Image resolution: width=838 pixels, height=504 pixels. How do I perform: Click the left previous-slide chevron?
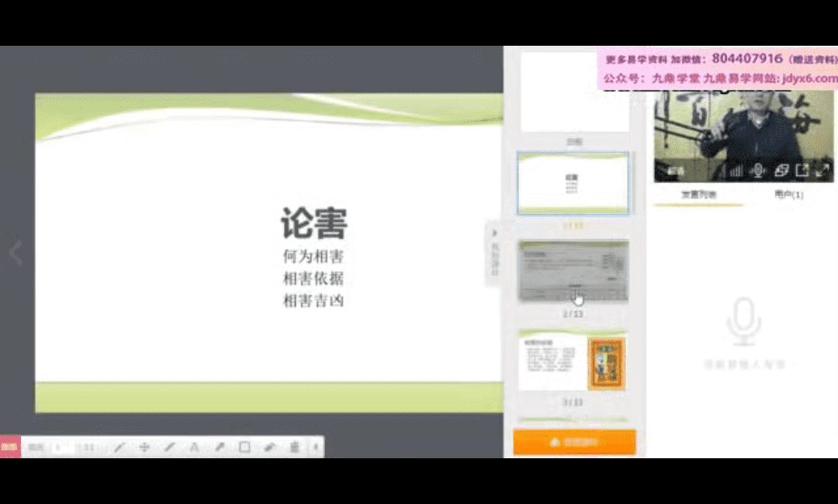tap(16, 252)
